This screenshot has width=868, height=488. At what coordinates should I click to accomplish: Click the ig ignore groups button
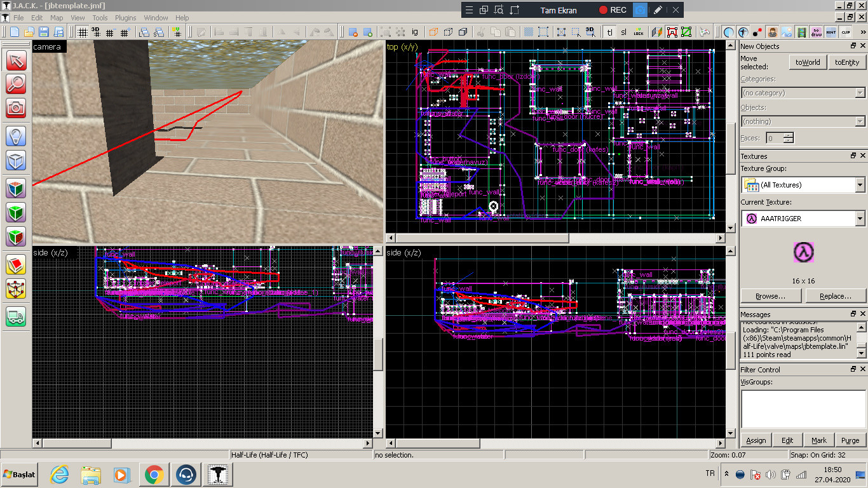pos(415,32)
